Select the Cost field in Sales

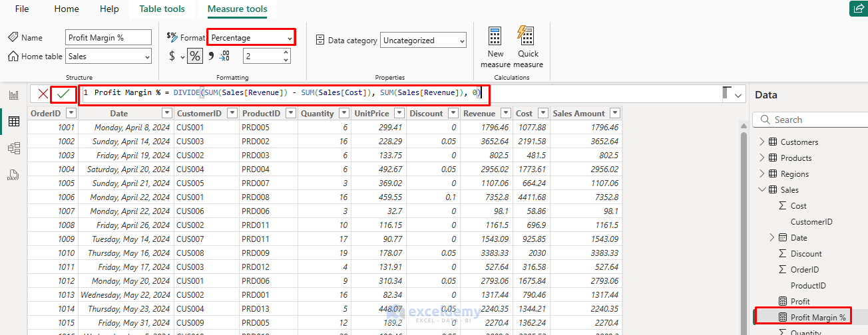(799, 205)
